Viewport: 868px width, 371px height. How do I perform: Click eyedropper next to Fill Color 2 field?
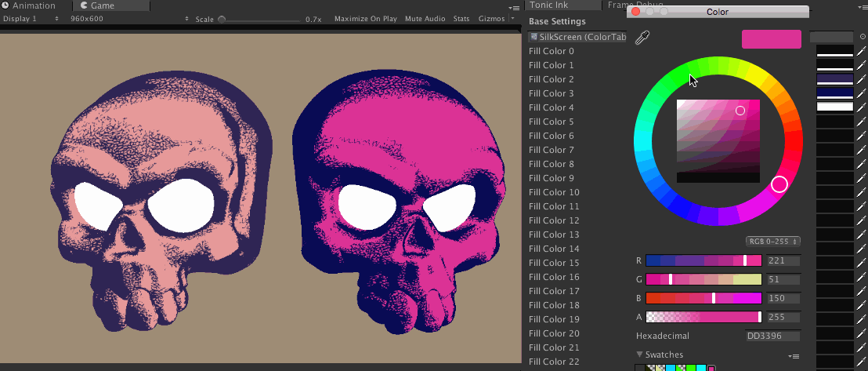coord(861,79)
